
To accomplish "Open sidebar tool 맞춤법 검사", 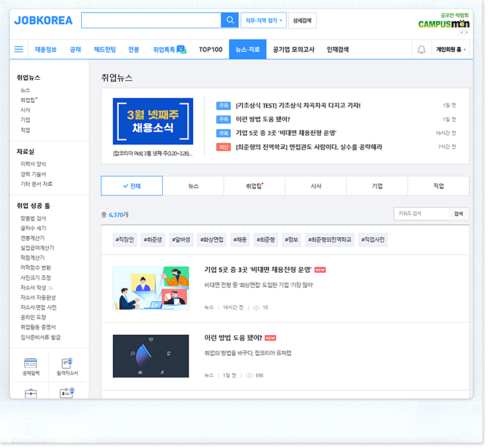I will (x=33, y=218).
